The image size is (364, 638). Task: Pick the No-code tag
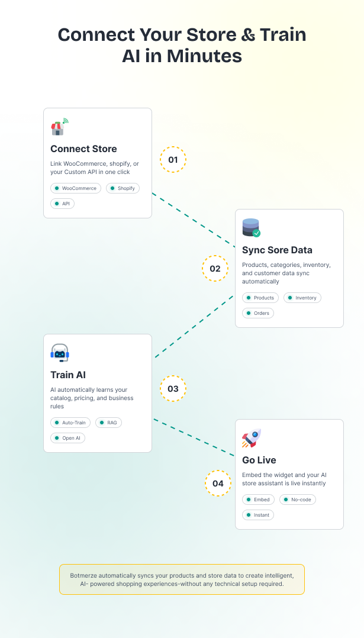click(x=298, y=500)
